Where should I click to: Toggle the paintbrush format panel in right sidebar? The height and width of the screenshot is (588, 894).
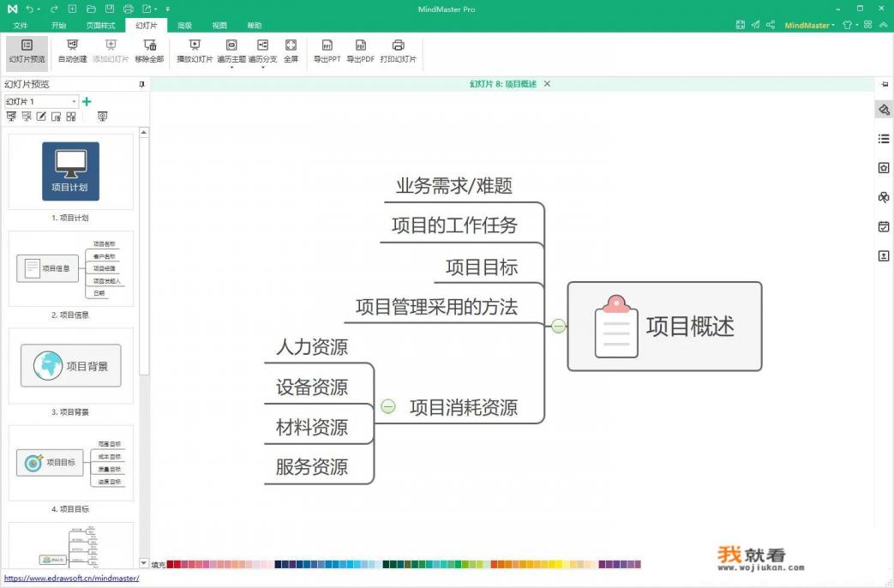[884, 110]
